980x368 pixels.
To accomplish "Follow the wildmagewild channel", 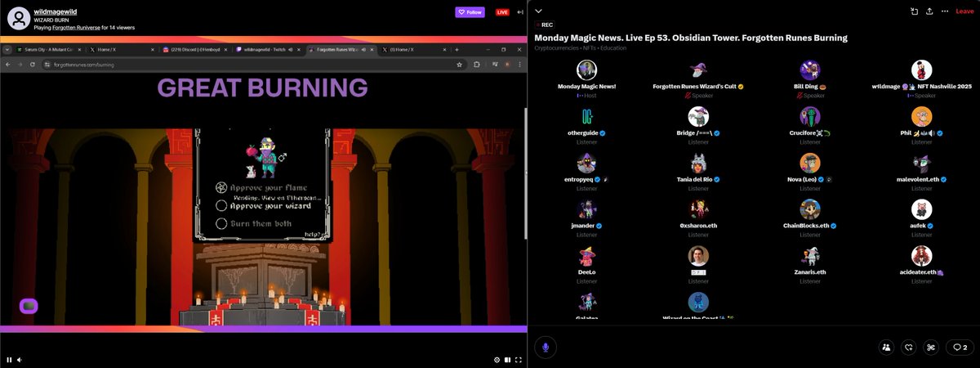I will pos(470,12).
